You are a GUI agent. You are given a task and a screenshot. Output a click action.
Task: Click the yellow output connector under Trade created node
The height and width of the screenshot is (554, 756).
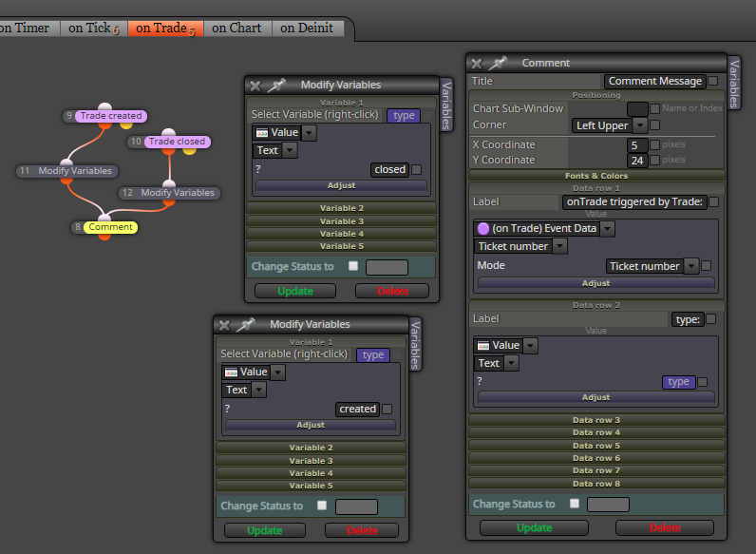tap(126, 124)
